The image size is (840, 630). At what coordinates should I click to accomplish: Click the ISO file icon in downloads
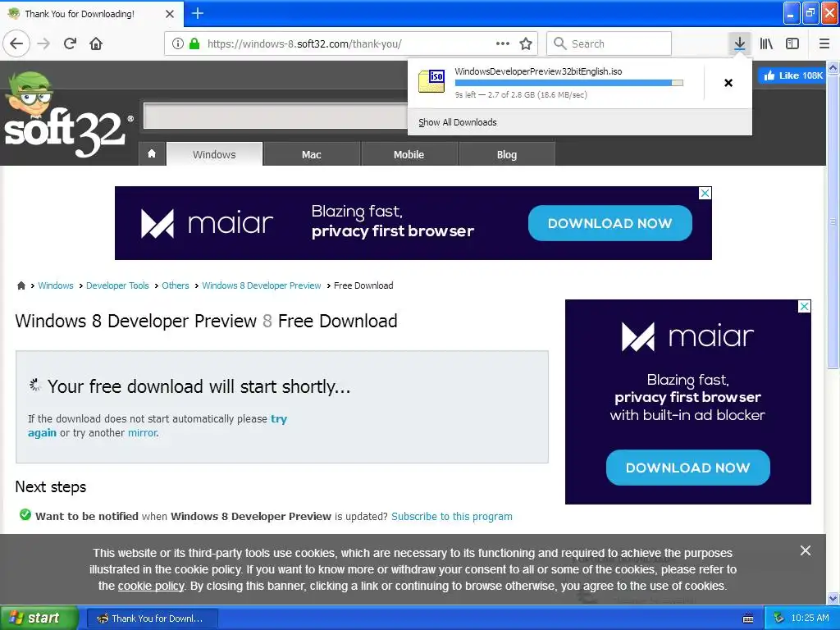point(431,81)
